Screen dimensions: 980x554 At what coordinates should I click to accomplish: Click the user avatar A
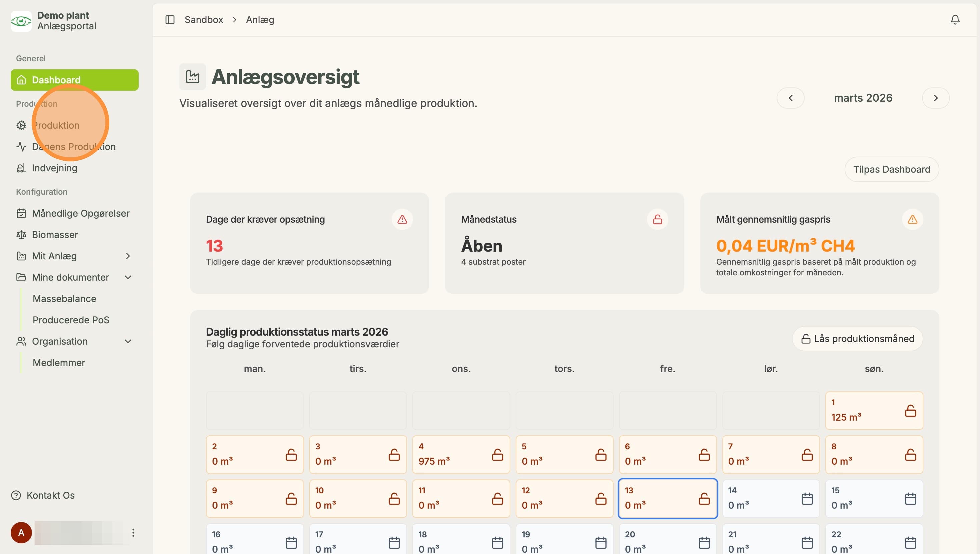pos(21,533)
